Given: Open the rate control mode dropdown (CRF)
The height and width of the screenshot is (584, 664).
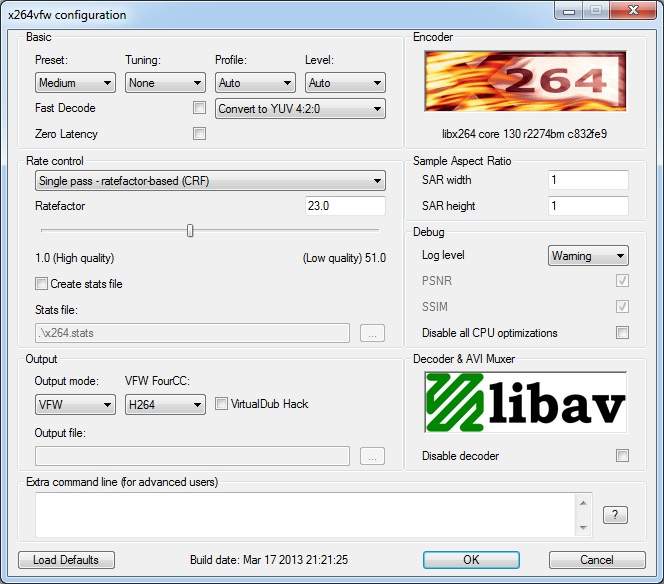Looking at the screenshot, I should click(210, 181).
